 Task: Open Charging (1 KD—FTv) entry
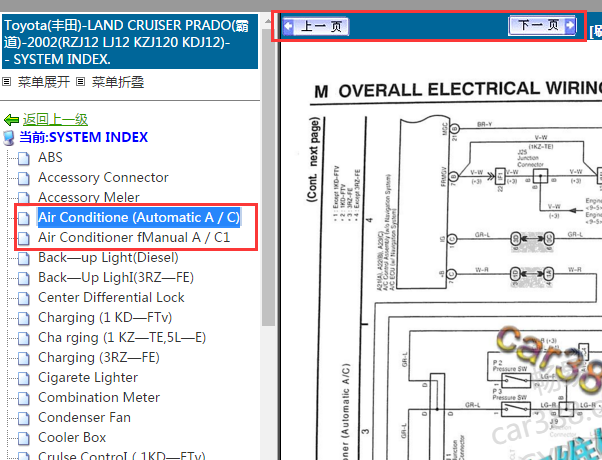105,317
